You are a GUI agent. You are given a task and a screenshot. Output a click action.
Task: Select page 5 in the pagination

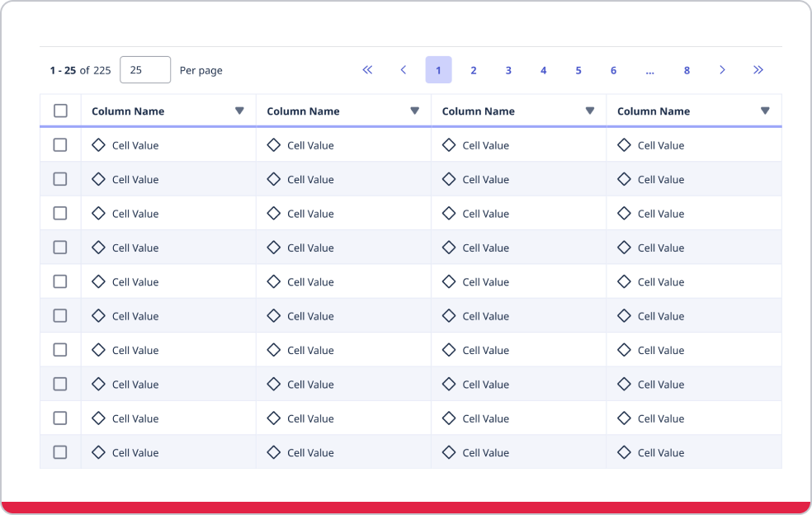pyautogui.click(x=578, y=70)
